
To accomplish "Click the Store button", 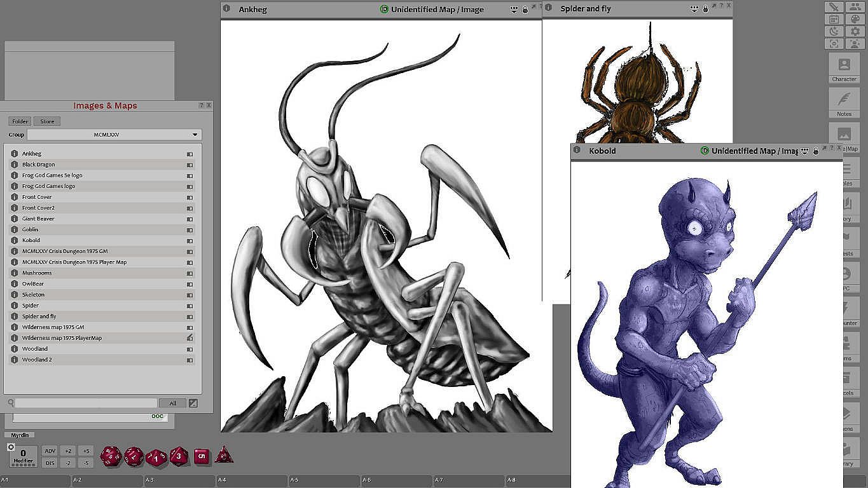I will pyautogui.click(x=47, y=121).
